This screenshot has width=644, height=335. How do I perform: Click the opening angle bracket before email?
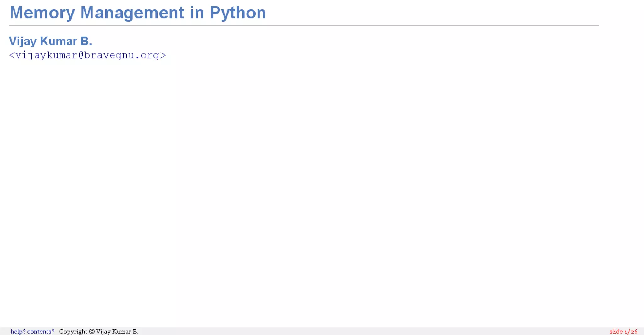(12, 55)
